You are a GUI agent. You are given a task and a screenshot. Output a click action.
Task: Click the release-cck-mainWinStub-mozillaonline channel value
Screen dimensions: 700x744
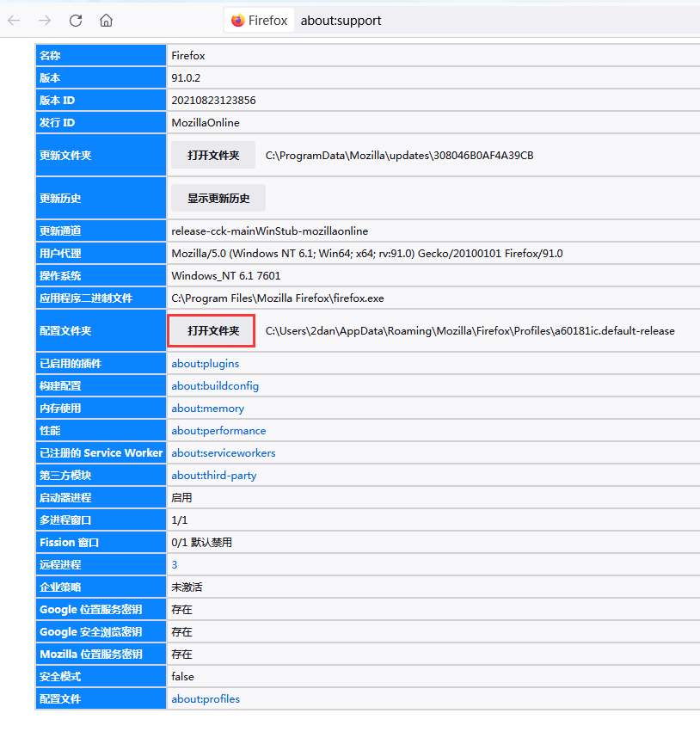[270, 231]
